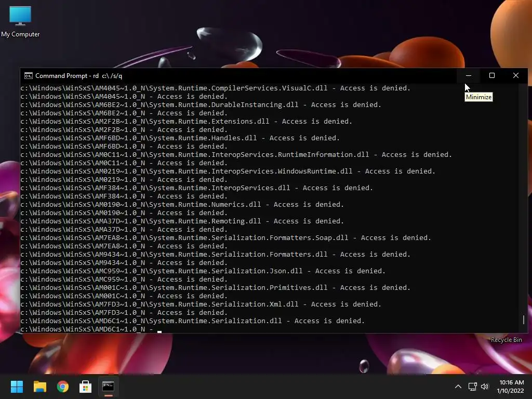Click the AM9434~1.0_N folder access denied line
Screen dimensions: 532x399
coord(124,262)
